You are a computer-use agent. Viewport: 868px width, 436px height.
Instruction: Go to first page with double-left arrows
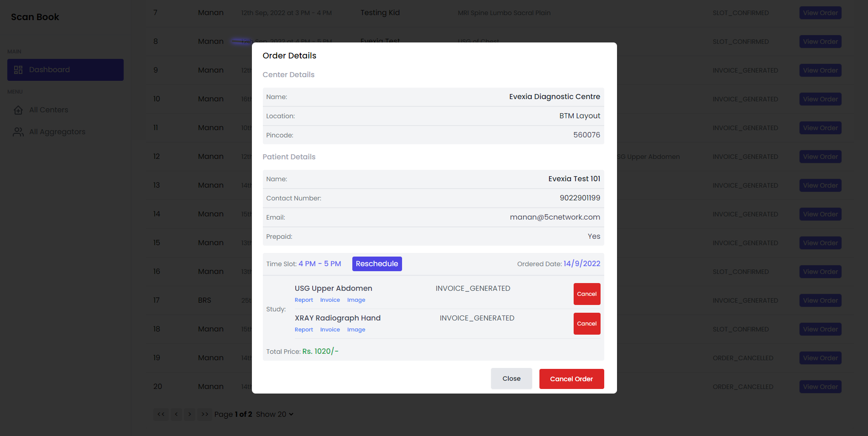(161, 414)
